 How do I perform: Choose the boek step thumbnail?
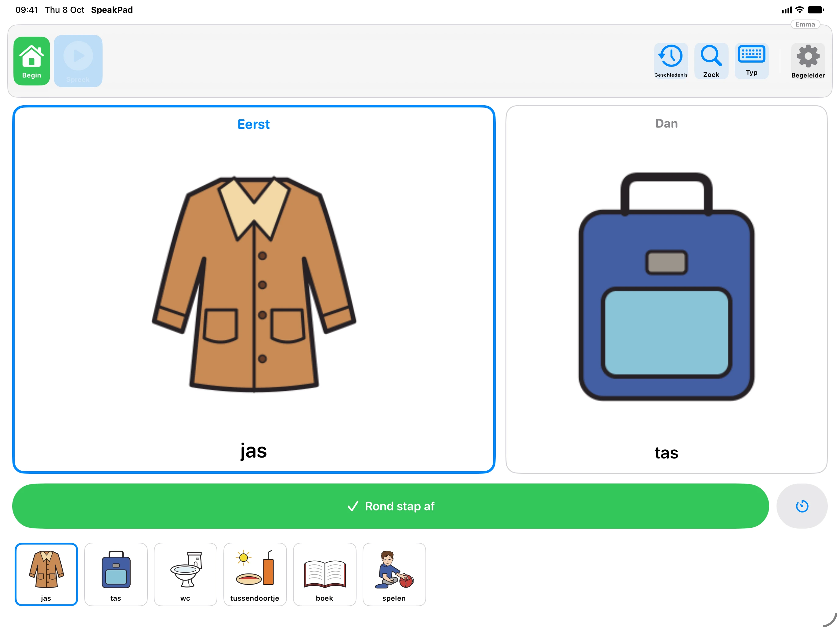pyautogui.click(x=324, y=574)
